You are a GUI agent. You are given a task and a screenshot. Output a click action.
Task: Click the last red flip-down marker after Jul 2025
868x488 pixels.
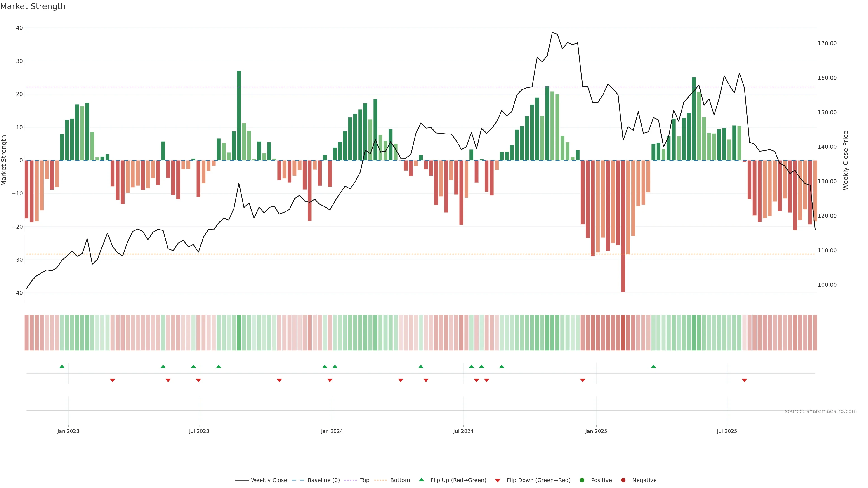[x=744, y=380]
